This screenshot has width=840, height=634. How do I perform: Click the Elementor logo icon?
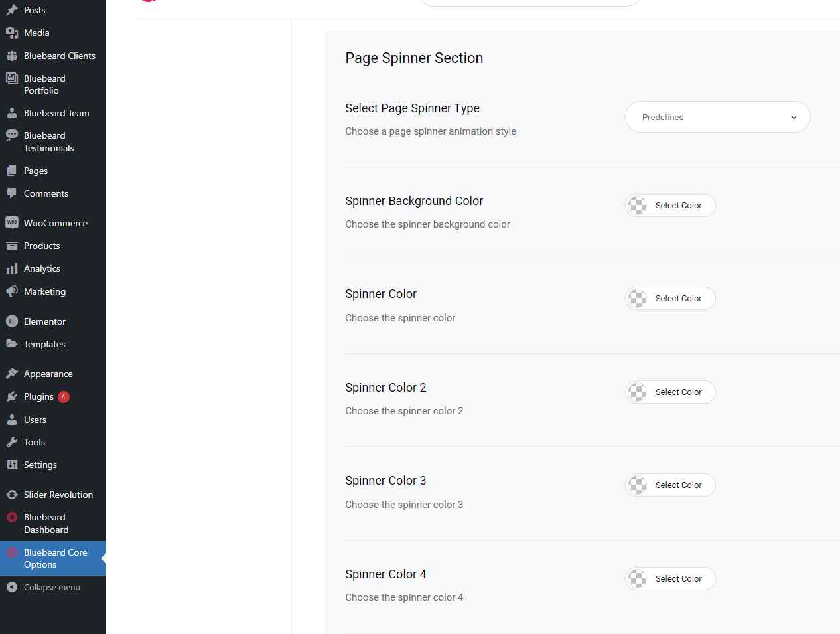click(x=12, y=321)
